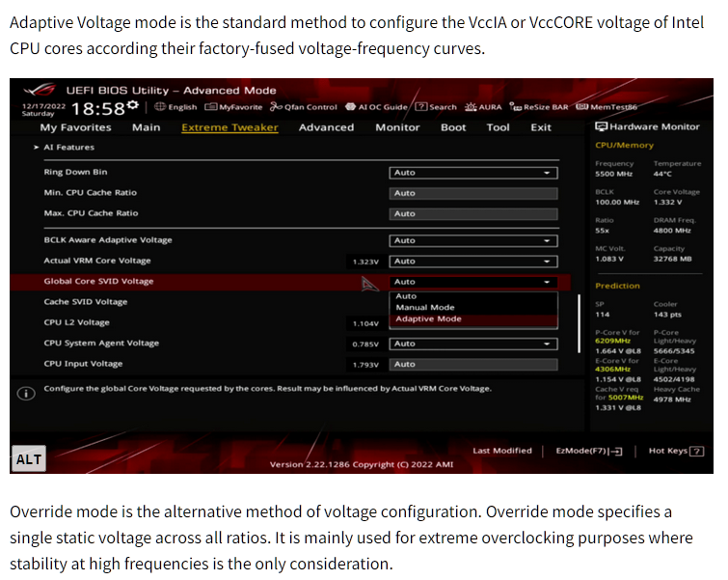Click the info circle icon by help text
The width and height of the screenshot is (728, 580).
point(26,394)
